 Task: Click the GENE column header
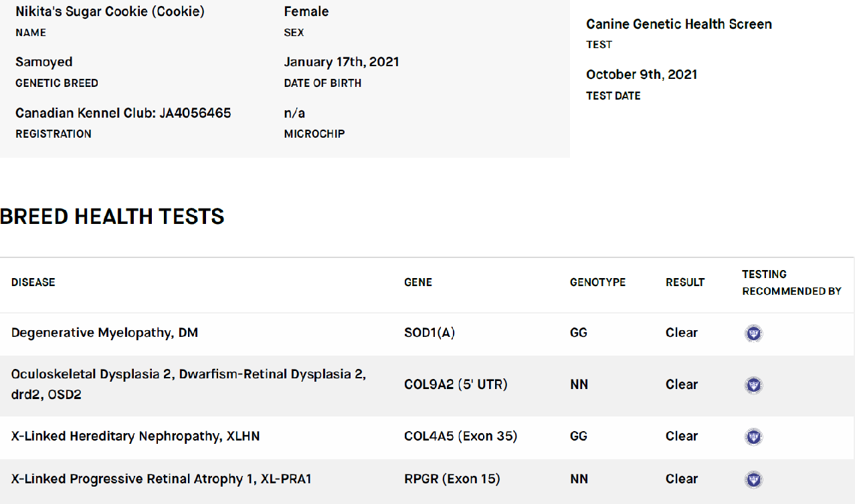(418, 282)
